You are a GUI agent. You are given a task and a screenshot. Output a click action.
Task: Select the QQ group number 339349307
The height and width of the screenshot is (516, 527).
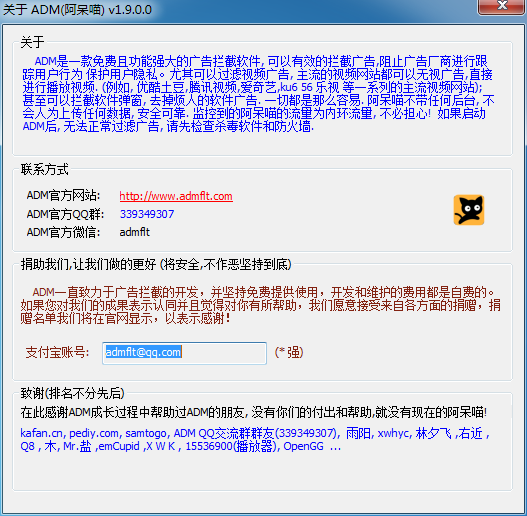coord(147,214)
